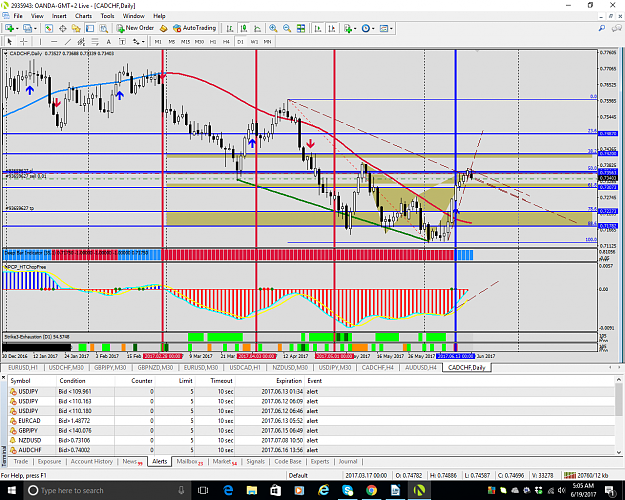Select the text tool (A)
This screenshot has width=625, height=500.
click(108, 41)
